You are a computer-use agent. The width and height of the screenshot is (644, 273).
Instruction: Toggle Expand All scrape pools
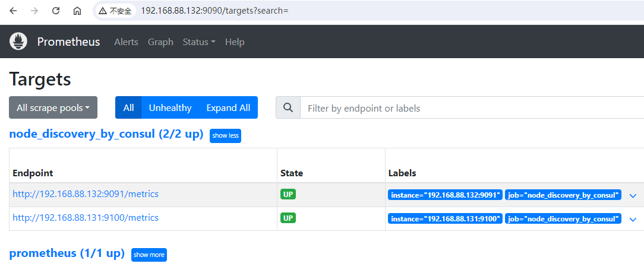pyautogui.click(x=228, y=108)
